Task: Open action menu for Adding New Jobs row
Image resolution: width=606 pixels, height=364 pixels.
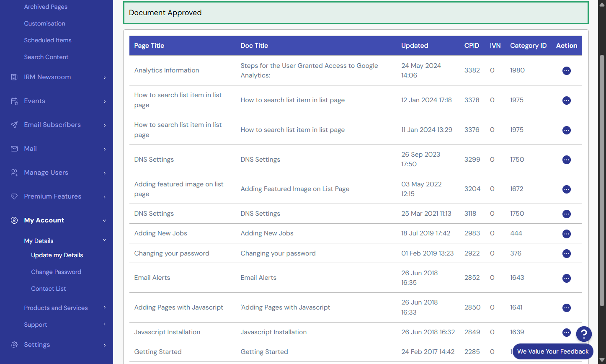Action: (566, 234)
